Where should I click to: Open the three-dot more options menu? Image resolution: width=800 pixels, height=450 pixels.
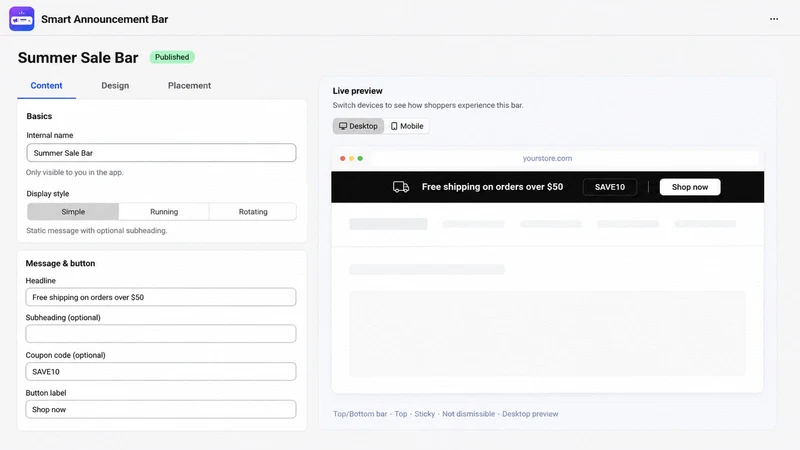[774, 19]
